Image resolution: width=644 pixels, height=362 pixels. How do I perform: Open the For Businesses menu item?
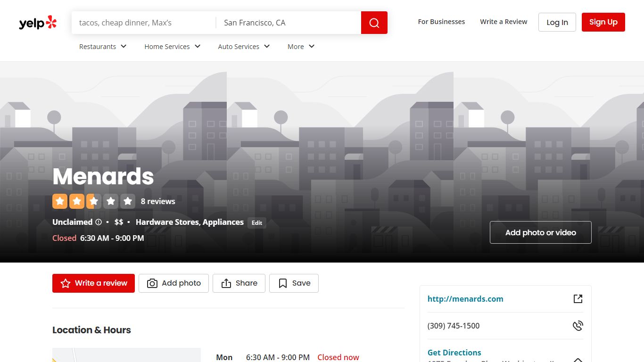pyautogui.click(x=441, y=22)
